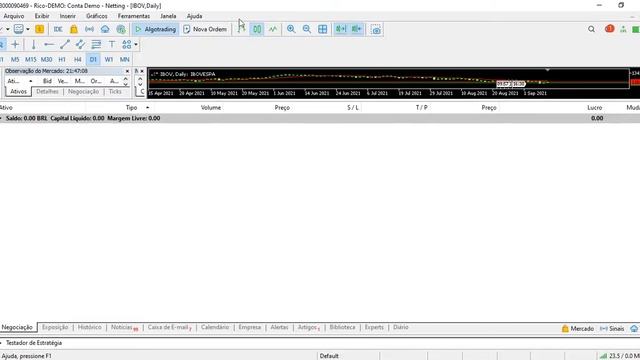640x360 pixels.
Task: Select the Fibonacci retracement tool
Action: tap(96, 44)
